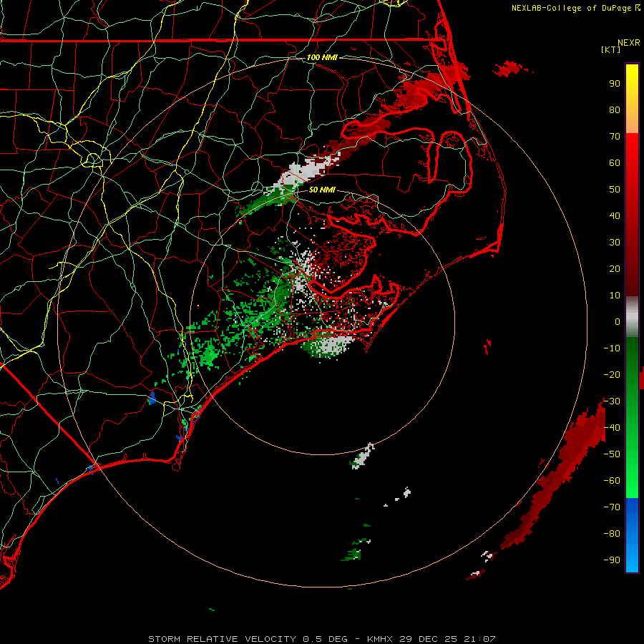The height and width of the screenshot is (644, 644).
Task: Click the -80 value on velocity scale
Action: 612,534
